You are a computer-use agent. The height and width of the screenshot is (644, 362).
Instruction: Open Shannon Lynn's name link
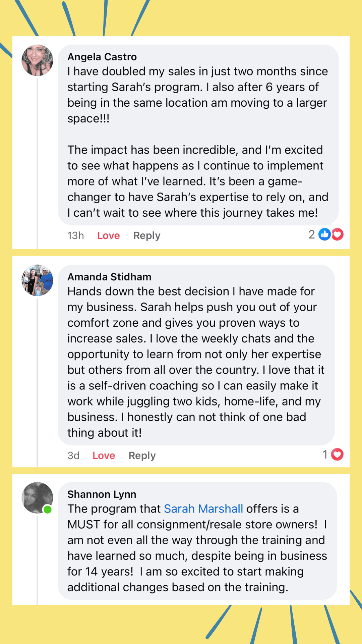(x=102, y=494)
